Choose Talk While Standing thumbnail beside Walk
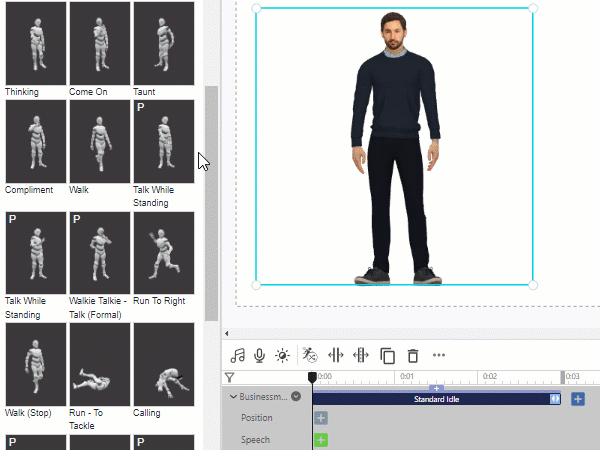The image size is (600, 450). [x=164, y=142]
